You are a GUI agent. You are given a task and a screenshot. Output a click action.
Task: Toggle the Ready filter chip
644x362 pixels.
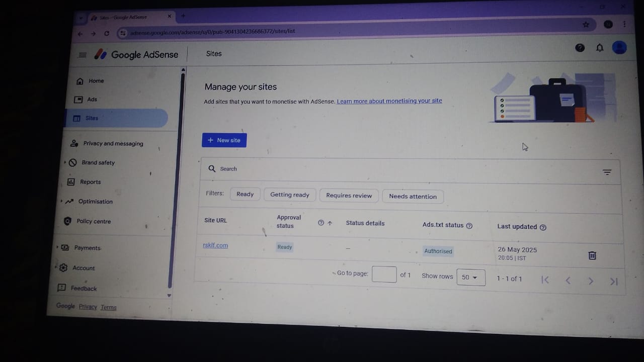point(245,194)
